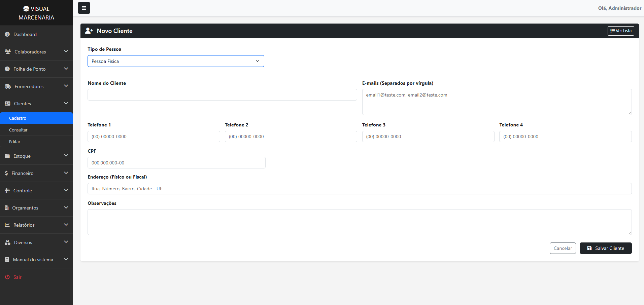Click the Orçamentos document icon
This screenshot has width=644, height=305.
pyautogui.click(x=7, y=208)
